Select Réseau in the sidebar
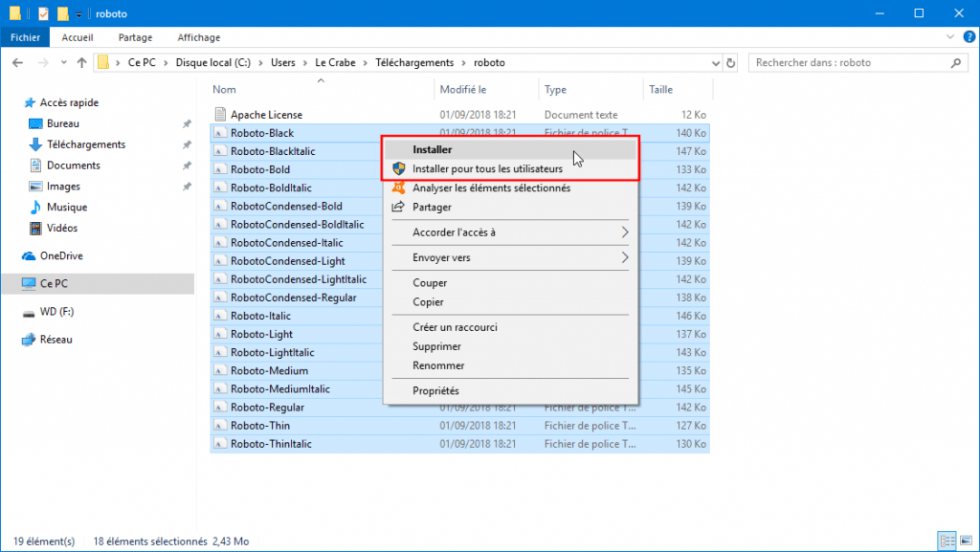The width and height of the screenshot is (980, 552). pos(56,340)
